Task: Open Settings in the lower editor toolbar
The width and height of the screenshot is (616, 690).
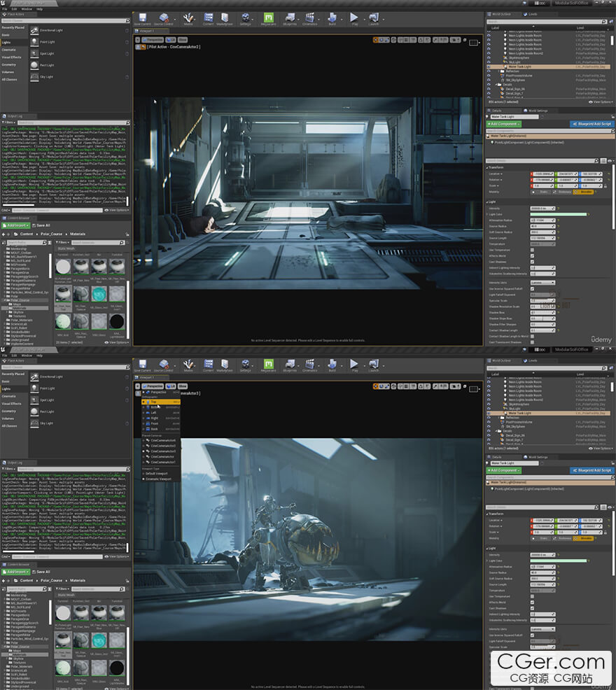Action: 245,365
